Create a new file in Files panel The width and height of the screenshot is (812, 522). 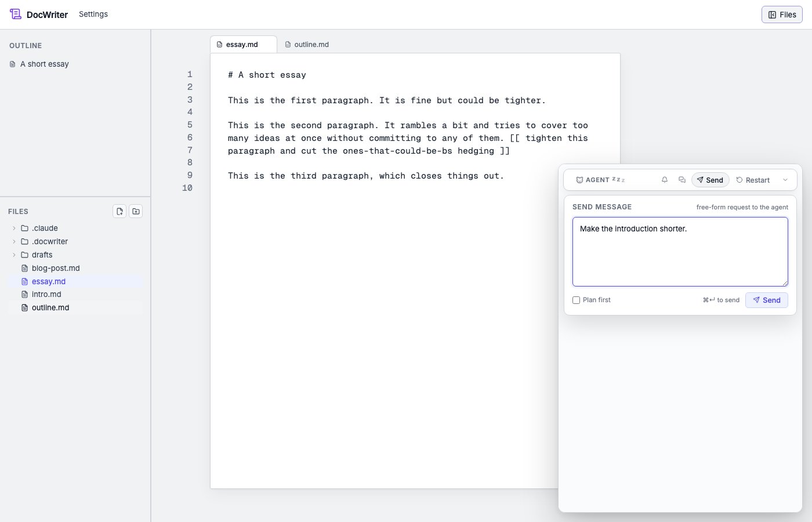(x=119, y=211)
